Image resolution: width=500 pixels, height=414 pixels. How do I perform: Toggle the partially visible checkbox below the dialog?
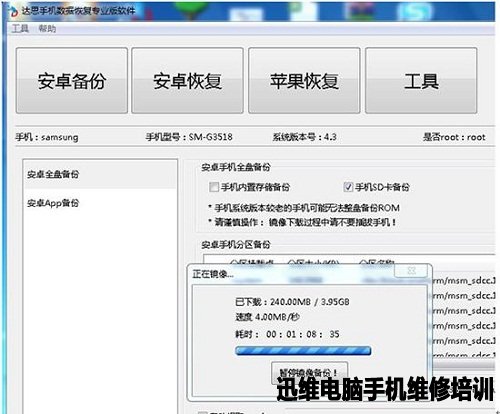coord(203,413)
